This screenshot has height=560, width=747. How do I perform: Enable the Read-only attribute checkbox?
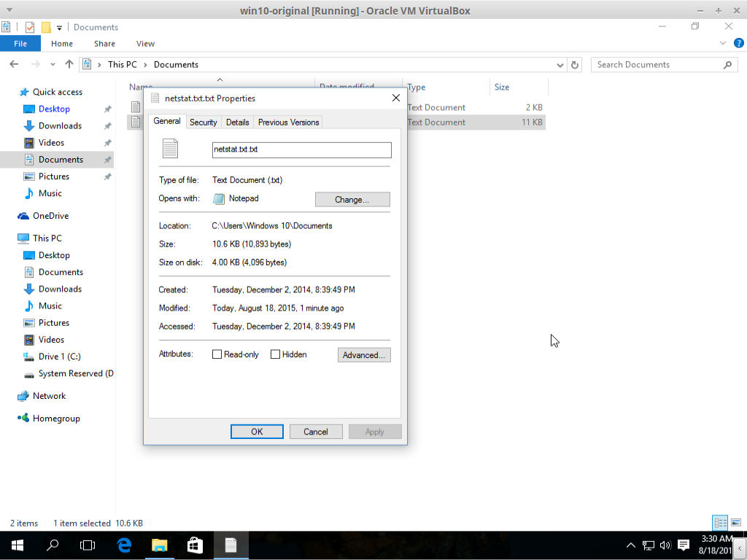click(x=217, y=354)
